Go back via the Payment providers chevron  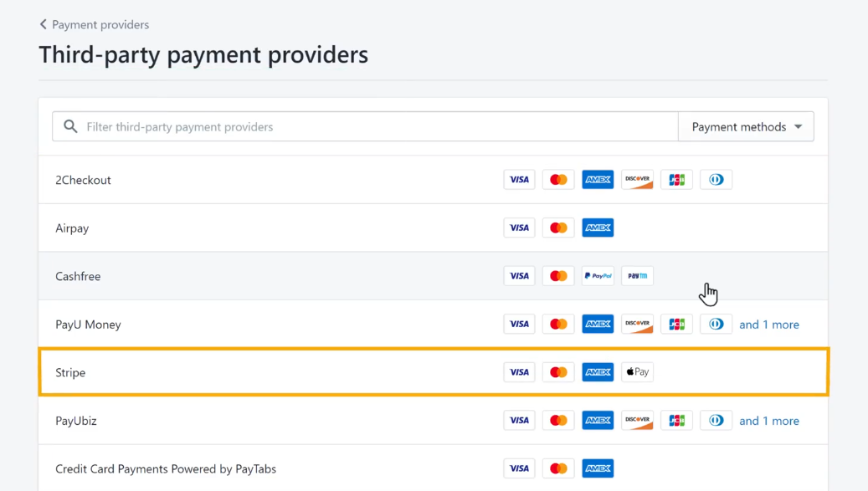pyautogui.click(x=44, y=24)
